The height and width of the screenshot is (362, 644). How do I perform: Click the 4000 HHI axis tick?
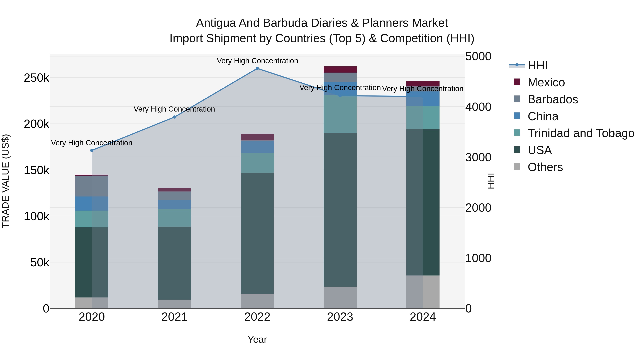coord(478,107)
